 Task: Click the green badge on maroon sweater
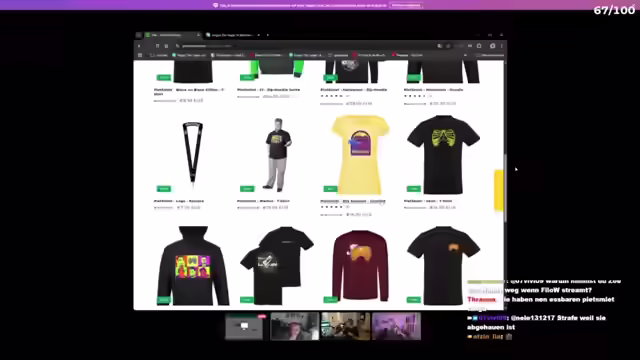tap(330, 300)
